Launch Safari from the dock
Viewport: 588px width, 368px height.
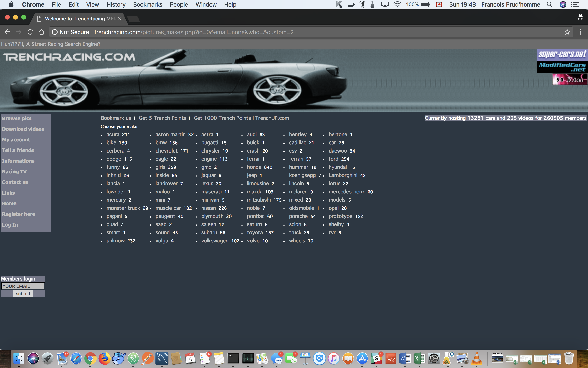point(76,358)
